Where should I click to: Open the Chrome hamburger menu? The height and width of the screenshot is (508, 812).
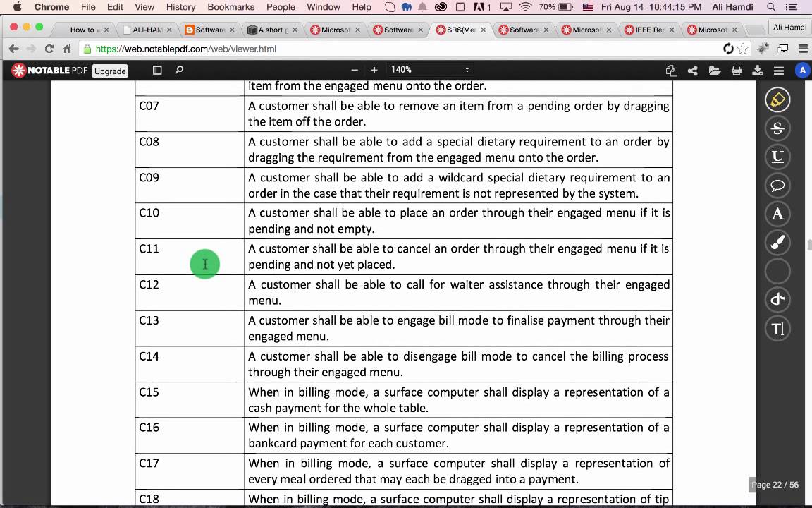click(804, 49)
